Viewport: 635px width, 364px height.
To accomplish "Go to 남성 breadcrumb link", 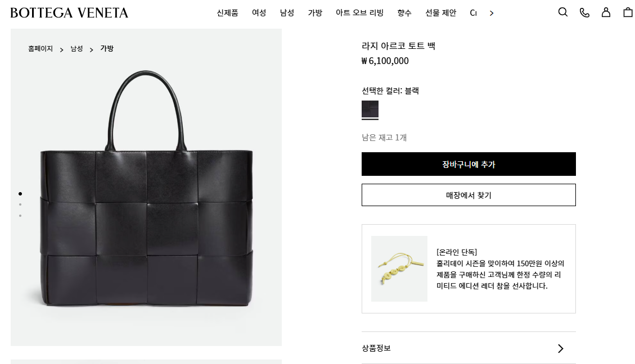I will (76, 48).
